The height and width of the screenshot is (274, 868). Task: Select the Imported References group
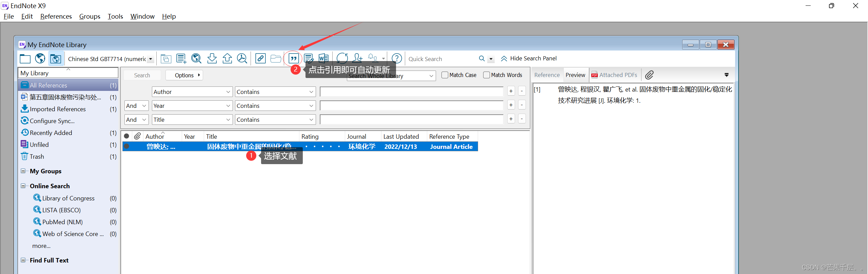68,109
